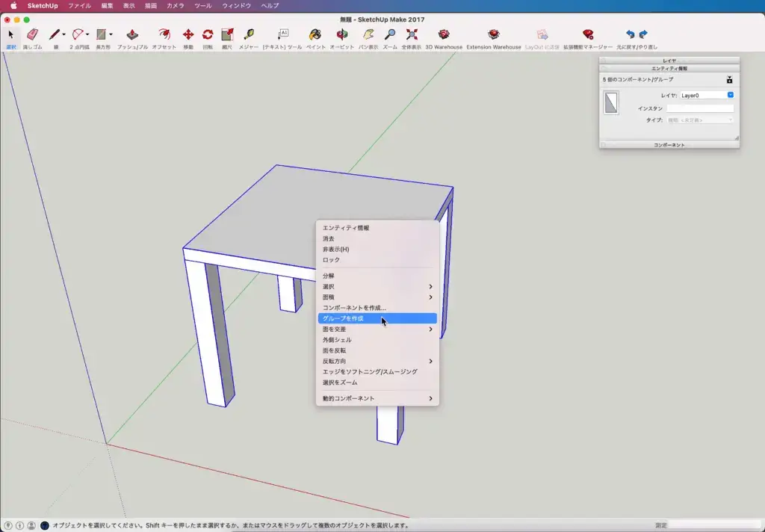Choose the [テキスト] ツール text tool
The width and height of the screenshot is (765, 532).
[x=282, y=34]
